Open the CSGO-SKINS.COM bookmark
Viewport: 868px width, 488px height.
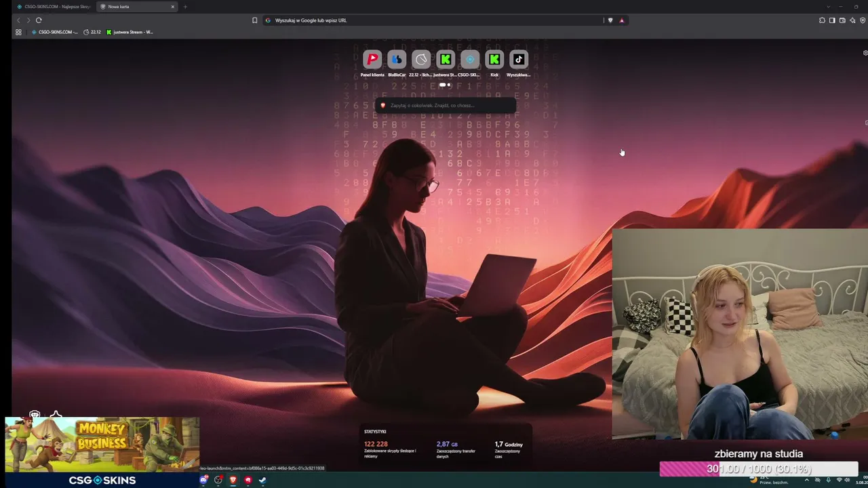55,32
